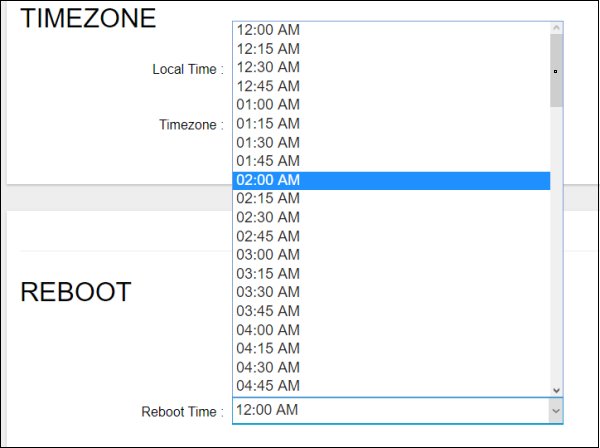Pick 03:30 AM from the list
Image resolution: width=600 pixels, height=448 pixels.
(x=391, y=292)
